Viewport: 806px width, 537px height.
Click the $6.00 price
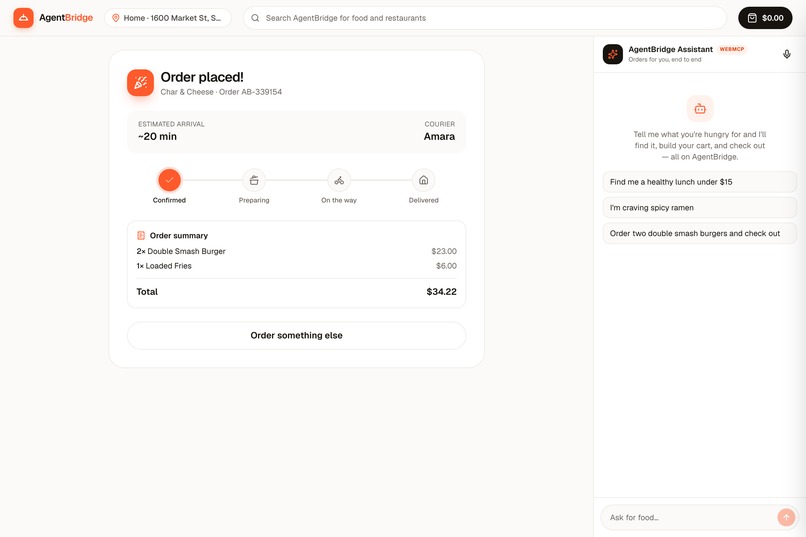tap(446, 266)
